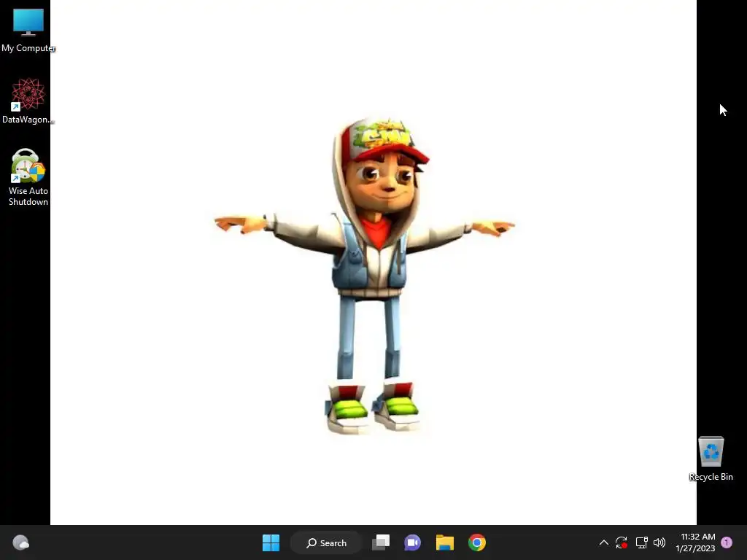Viewport: 747px width, 560px height.
Task: Open Task View from the taskbar
Action: point(381,542)
